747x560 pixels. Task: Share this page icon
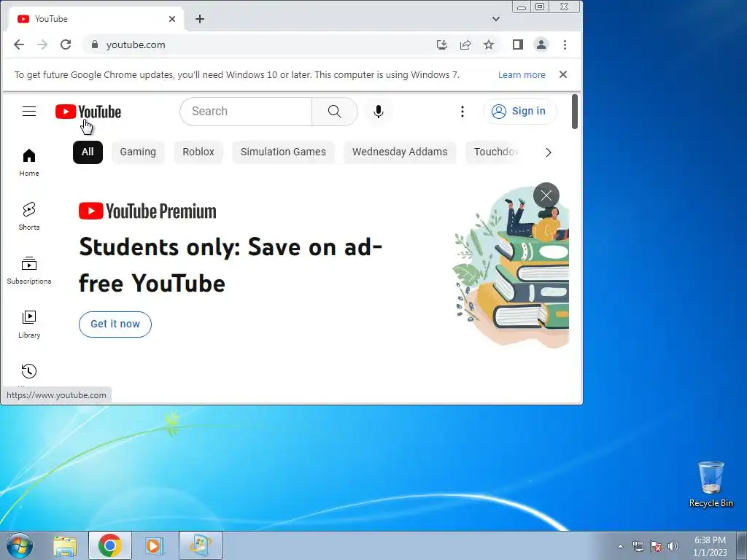click(465, 44)
